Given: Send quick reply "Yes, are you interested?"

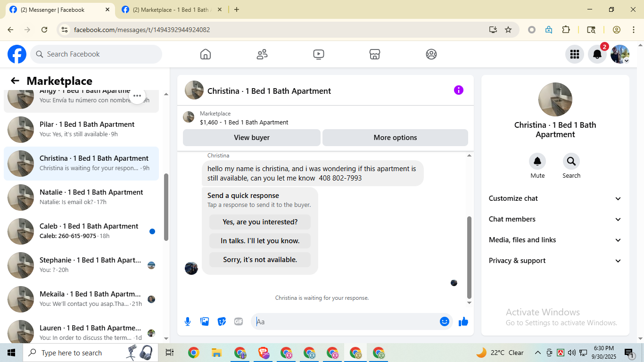Looking at the screenshot, I should (260, 222).
